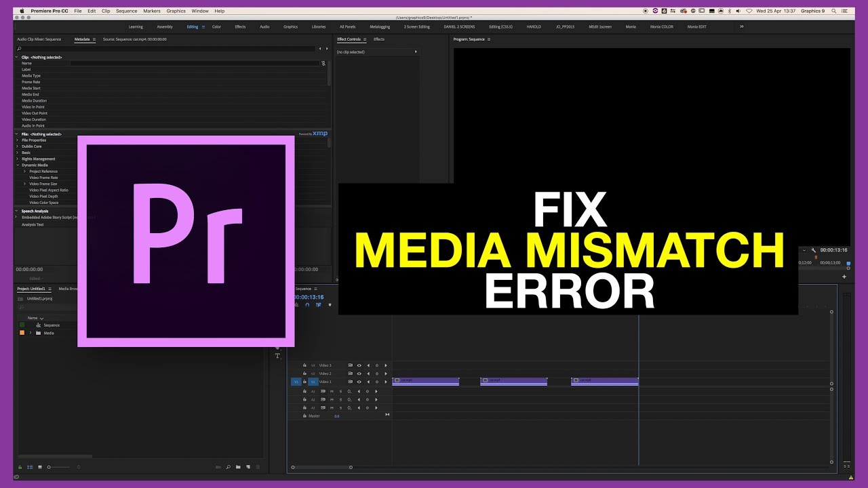868x488 pixels.
Task: Toggle the V1 source patching button
Action: 296,382
